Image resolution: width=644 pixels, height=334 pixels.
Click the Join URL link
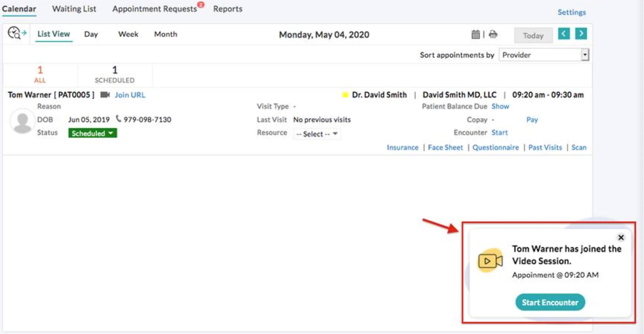pos(130,95)
